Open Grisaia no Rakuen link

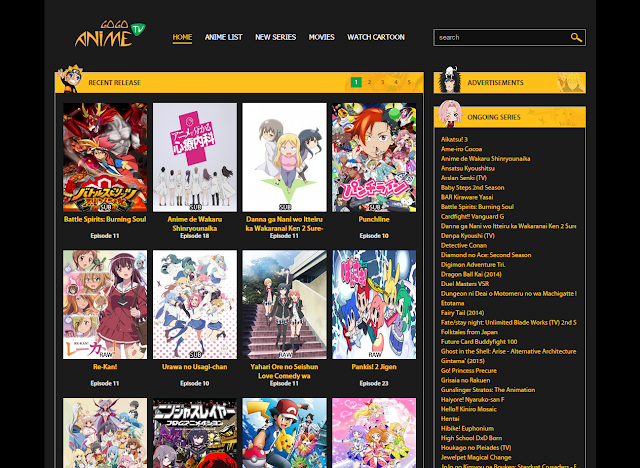465,380
